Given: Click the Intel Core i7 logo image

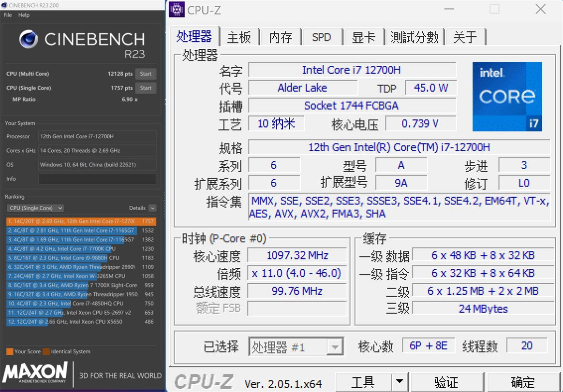Looking at the screenshot, I should click(x=507, y=96).
